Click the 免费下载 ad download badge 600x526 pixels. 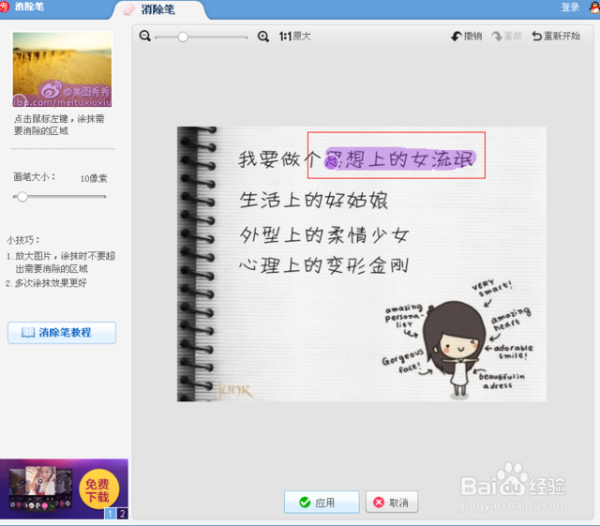(99, 489)
